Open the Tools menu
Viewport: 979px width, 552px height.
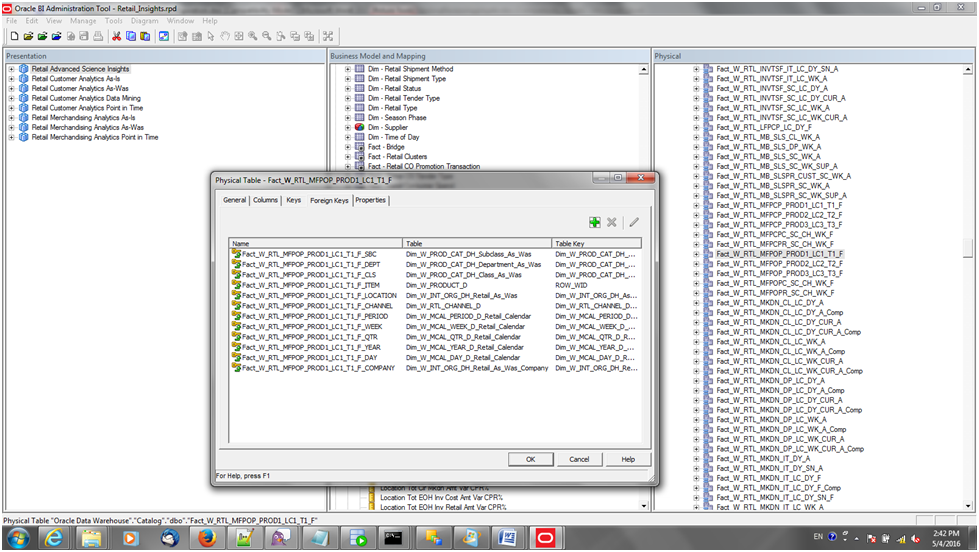click(114, 21)
